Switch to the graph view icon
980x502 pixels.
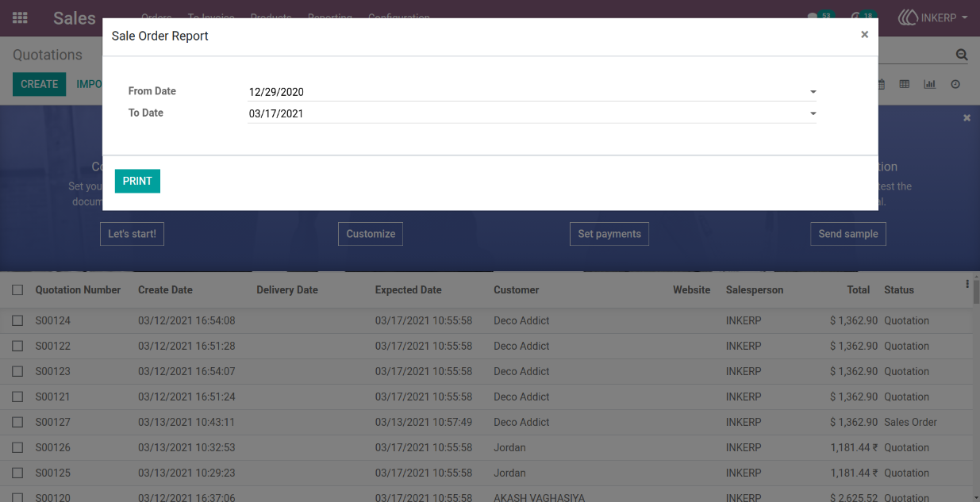929,84
